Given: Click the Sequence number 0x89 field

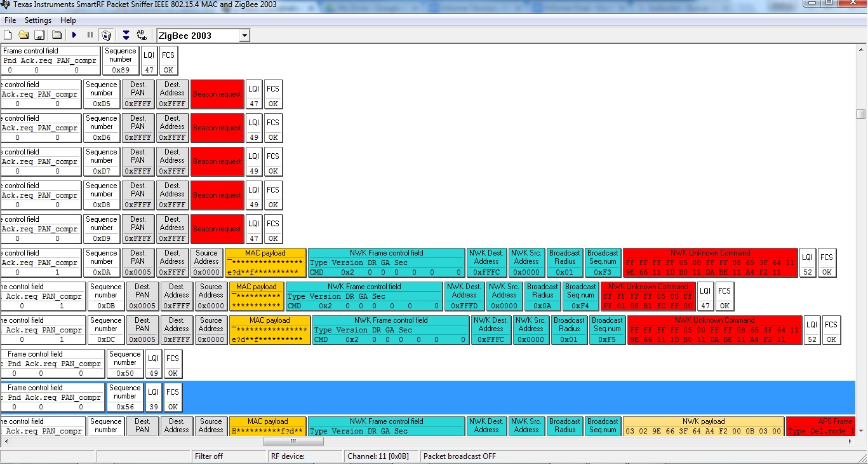Looking at the screenshot, I should pos(121,60).
